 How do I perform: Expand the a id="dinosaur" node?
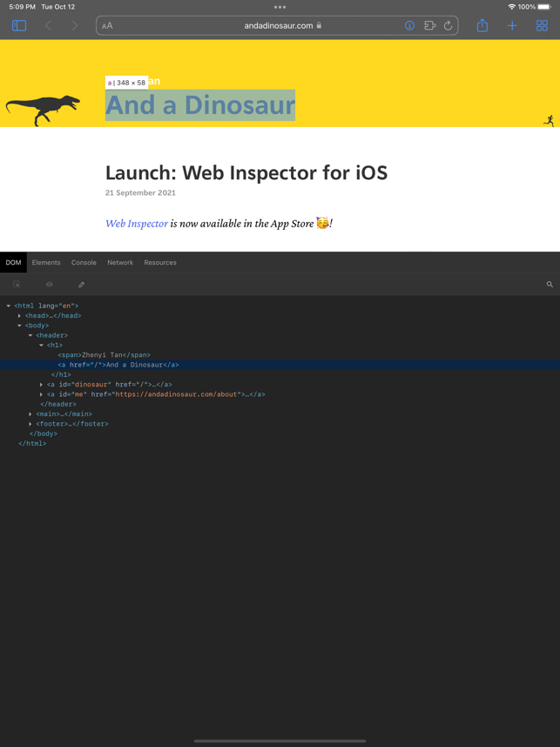(x=41, y=385)
